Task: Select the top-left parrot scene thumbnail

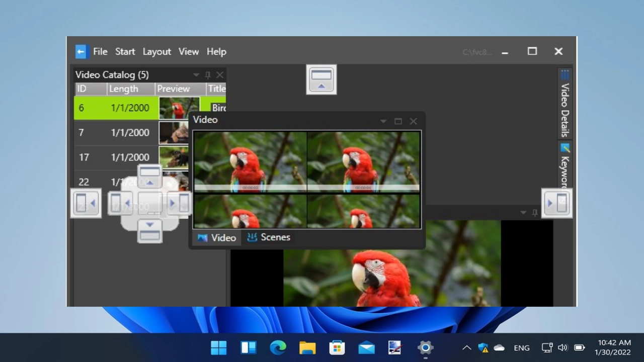Action: click(x=250, y=162)
